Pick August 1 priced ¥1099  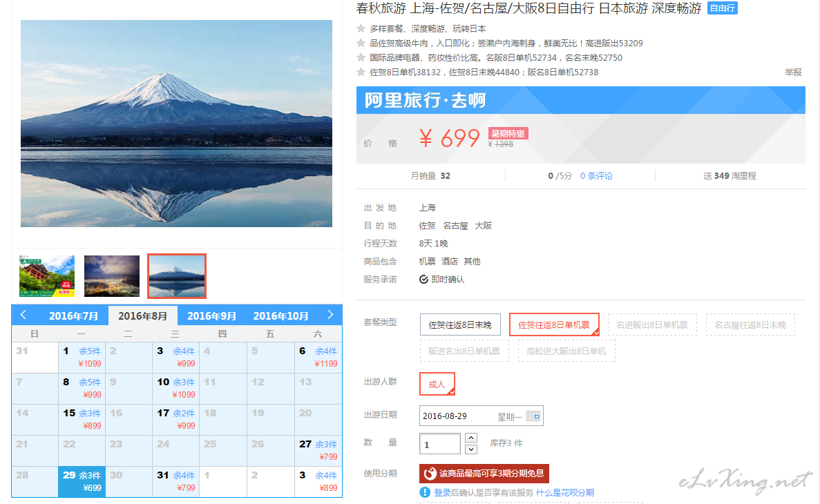82,357
